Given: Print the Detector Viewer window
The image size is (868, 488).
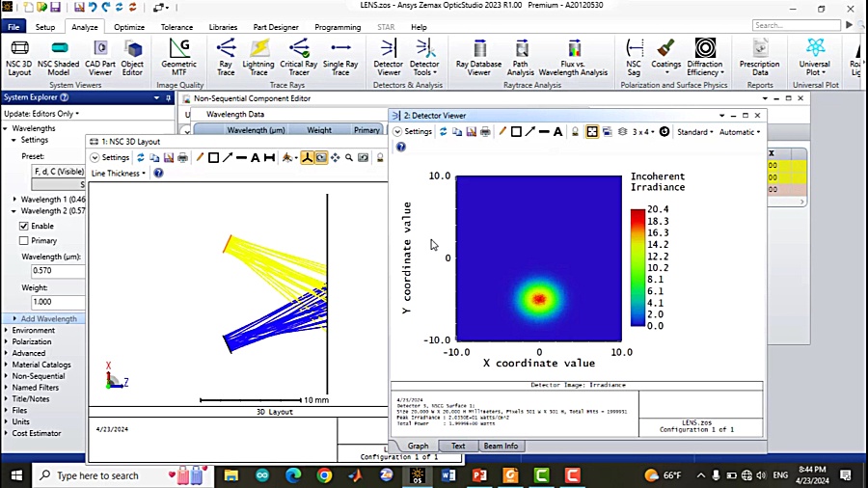Looking at the screenshot, I should (x=485, y=132).
